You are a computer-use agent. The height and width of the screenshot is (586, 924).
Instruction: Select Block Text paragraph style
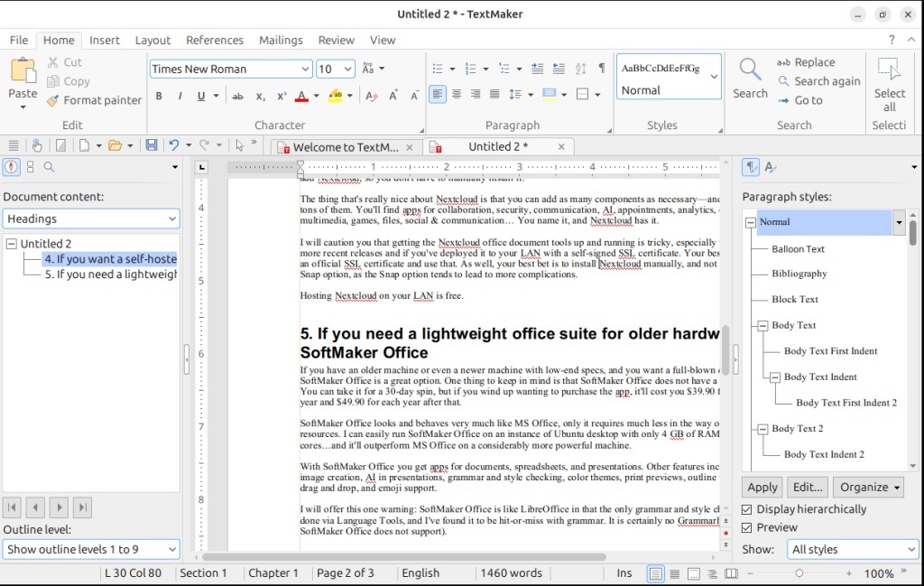[x=795, y=300]
